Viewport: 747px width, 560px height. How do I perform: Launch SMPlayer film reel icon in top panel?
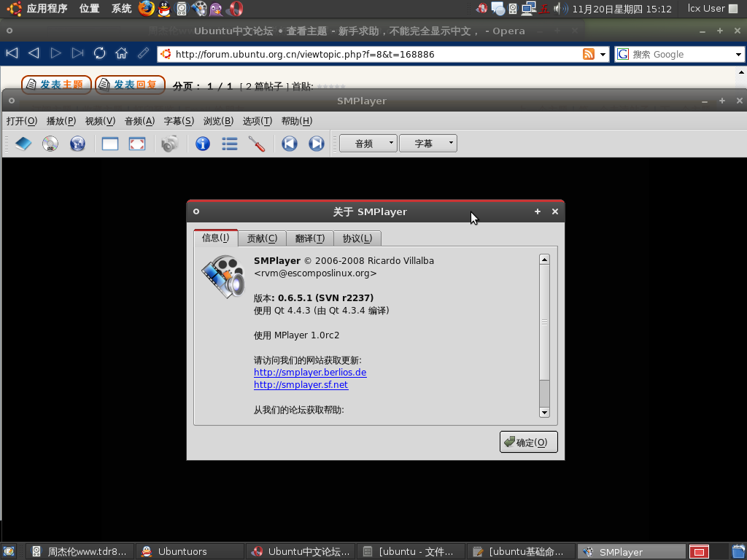[x=200, y=9]
